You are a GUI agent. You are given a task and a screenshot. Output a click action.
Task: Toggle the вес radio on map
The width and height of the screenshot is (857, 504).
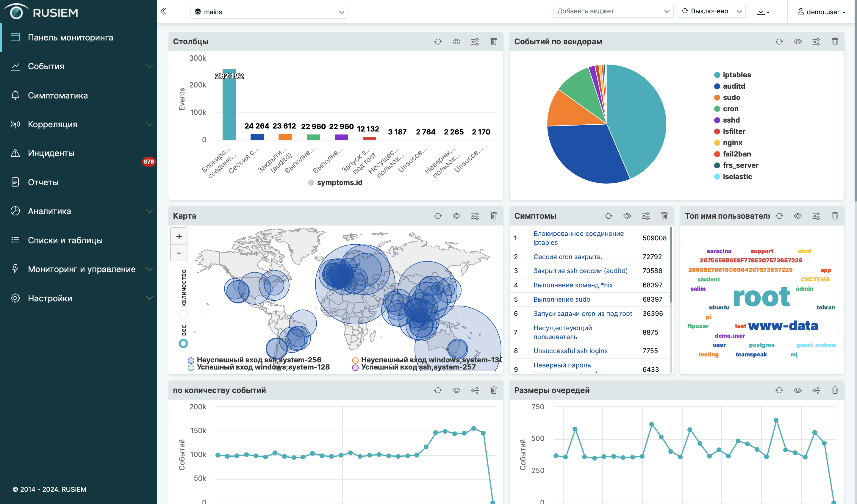[x=183, y=343]
